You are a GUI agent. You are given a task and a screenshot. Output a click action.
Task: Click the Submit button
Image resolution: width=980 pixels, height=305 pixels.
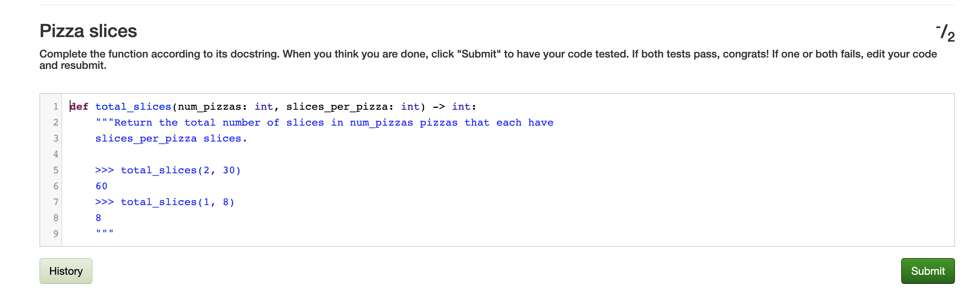tap(928, 271)
